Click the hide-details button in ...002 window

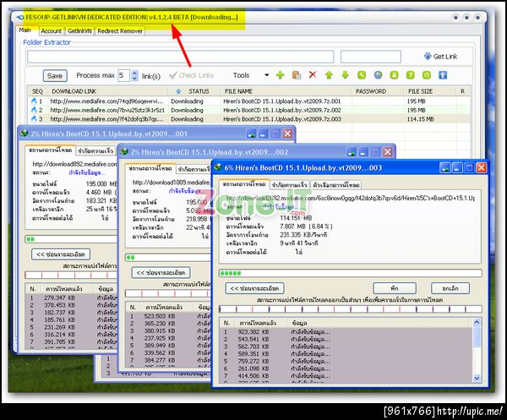[161, 272]
